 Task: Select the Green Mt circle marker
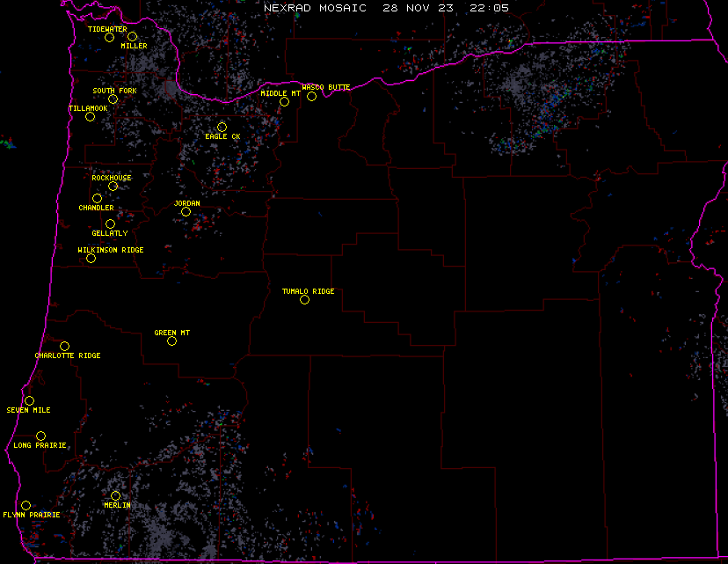[x=172, y=341]
